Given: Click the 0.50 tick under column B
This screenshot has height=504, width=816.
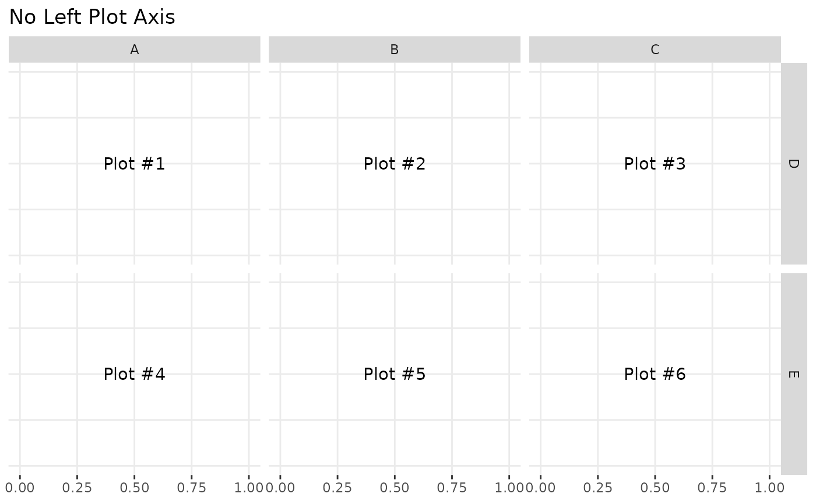Looking at the screenshot, I should point(394,487).
